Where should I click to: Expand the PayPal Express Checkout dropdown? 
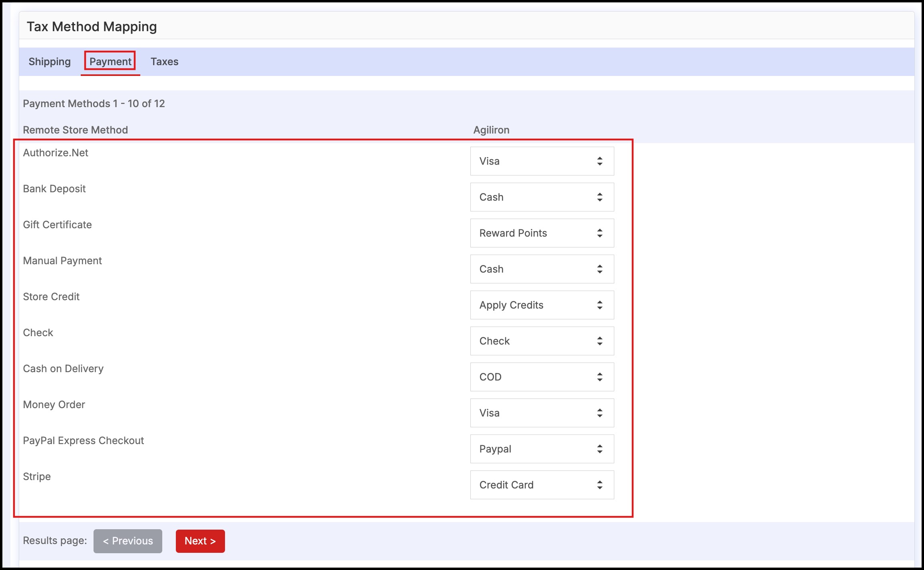click(542, 449)
